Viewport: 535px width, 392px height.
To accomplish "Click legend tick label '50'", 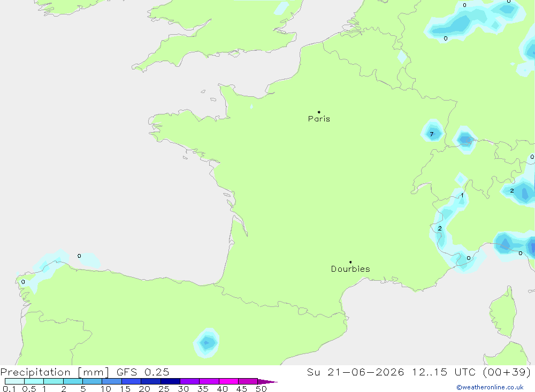I will tap(261, 389).
